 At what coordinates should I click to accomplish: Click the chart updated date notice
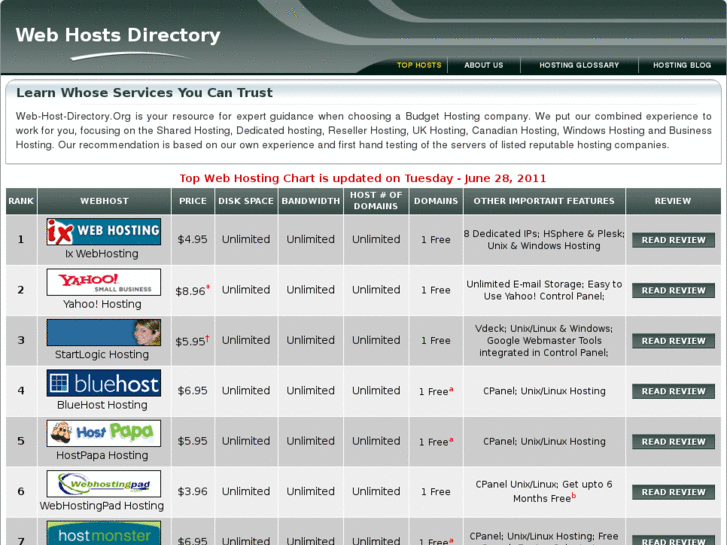click(x=363, y=179)
